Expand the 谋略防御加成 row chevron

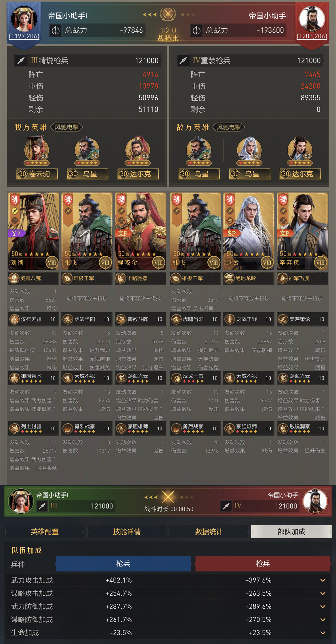click(323, 620)
